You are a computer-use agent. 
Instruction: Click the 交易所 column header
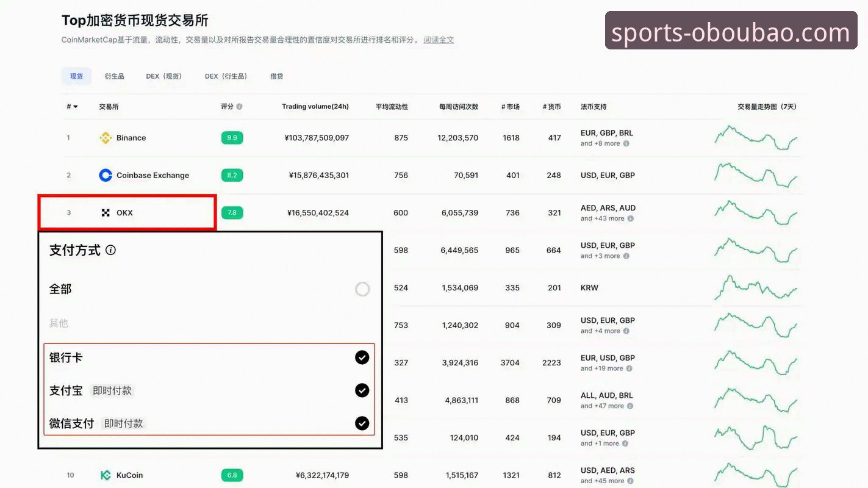pos(109,107)
